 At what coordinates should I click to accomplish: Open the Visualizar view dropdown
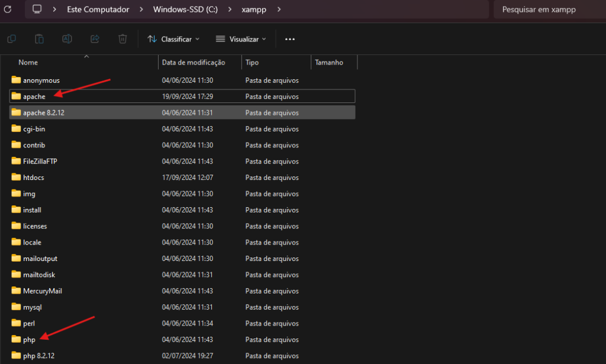tap(241, 39)
